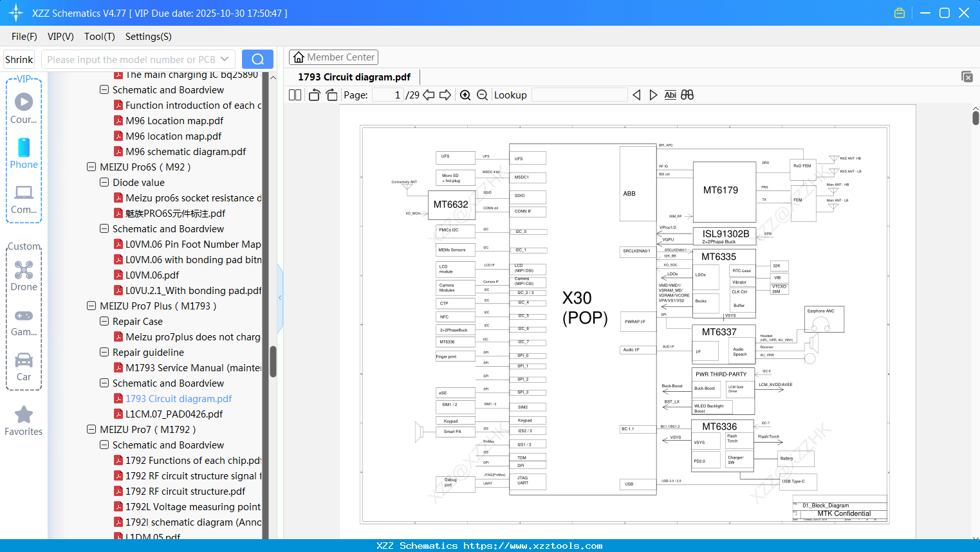The image size is (980, 552).
Task: Type a page number in the Page field
Action: (x=387, y=95)
